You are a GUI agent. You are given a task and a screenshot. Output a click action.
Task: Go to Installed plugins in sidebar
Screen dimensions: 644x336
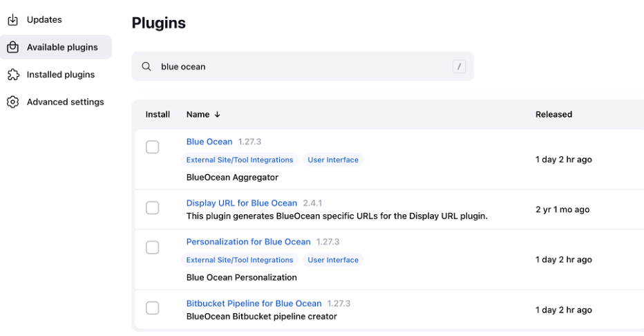[61, 74]
